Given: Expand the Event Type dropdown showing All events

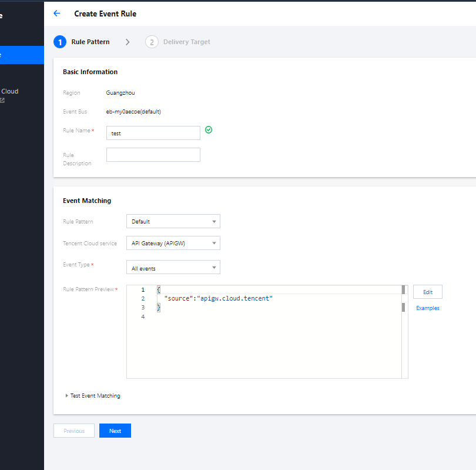Looking at the screenshot, I should [173, 268].
